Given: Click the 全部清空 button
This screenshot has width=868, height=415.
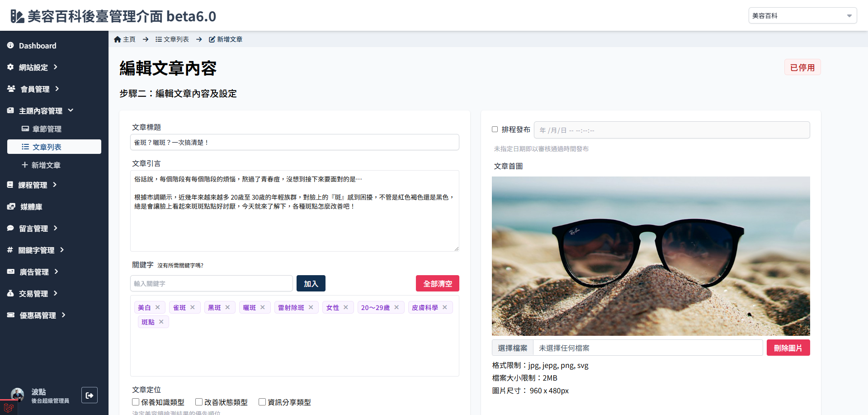Looking at the screenshot, I should coord(438,283).
